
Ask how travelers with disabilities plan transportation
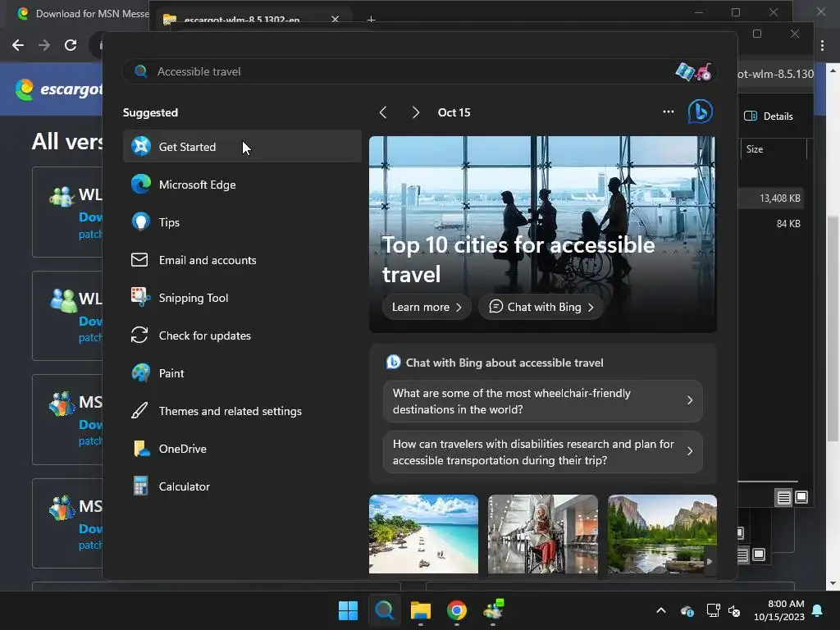(x=543, y=452)
